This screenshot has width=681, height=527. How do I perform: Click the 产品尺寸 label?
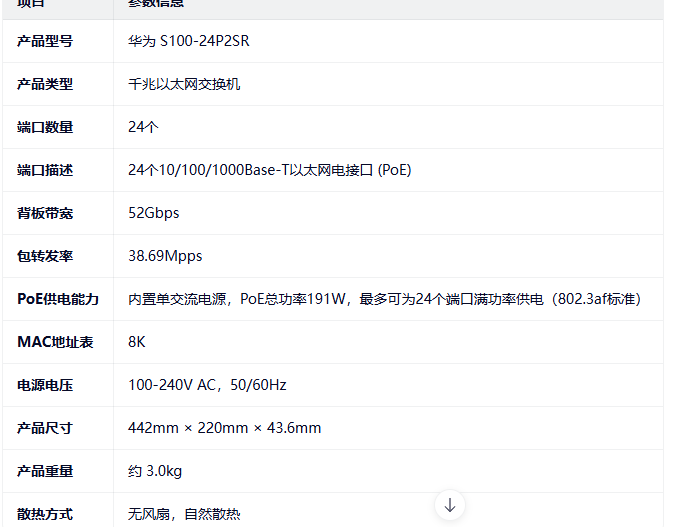coord(45,428)
